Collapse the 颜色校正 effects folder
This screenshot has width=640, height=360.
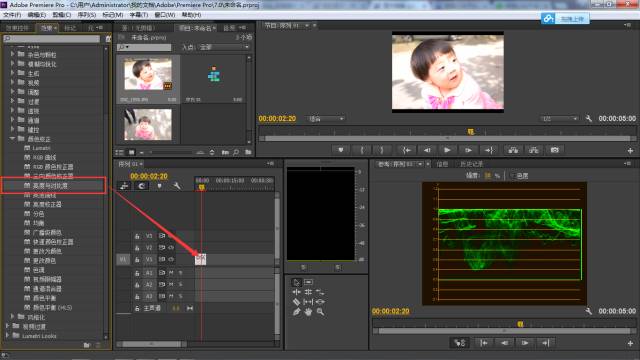point(12,139)
